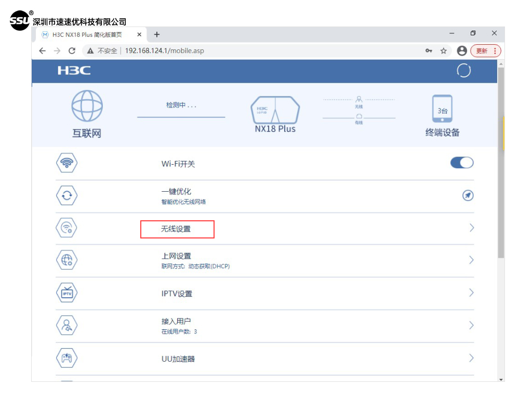This screenshot has height=399, width=532.
Task: Open the terminal devices phone icon
Action: [x=442, y=109]
